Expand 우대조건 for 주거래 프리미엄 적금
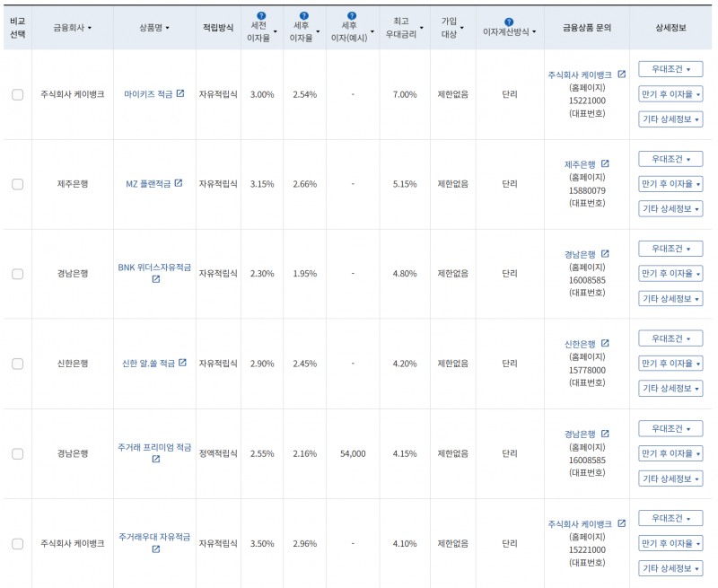 coord(670,428)
